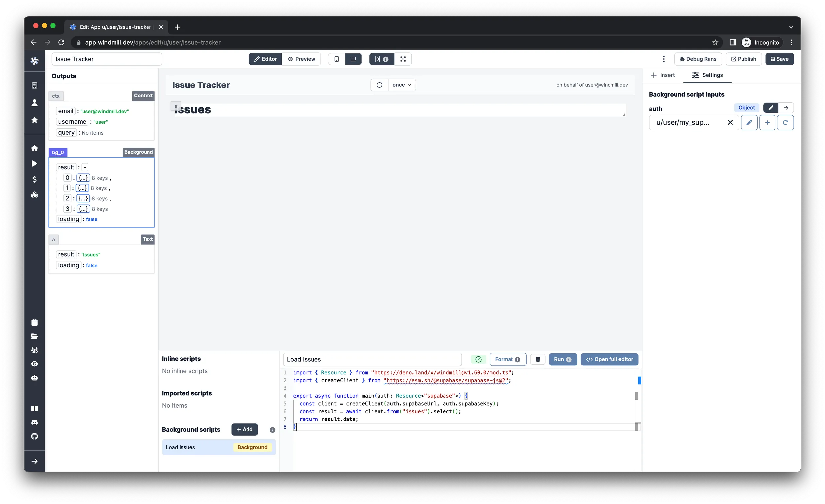Delete the Load Issues script via trash icon

pos(538,359)
